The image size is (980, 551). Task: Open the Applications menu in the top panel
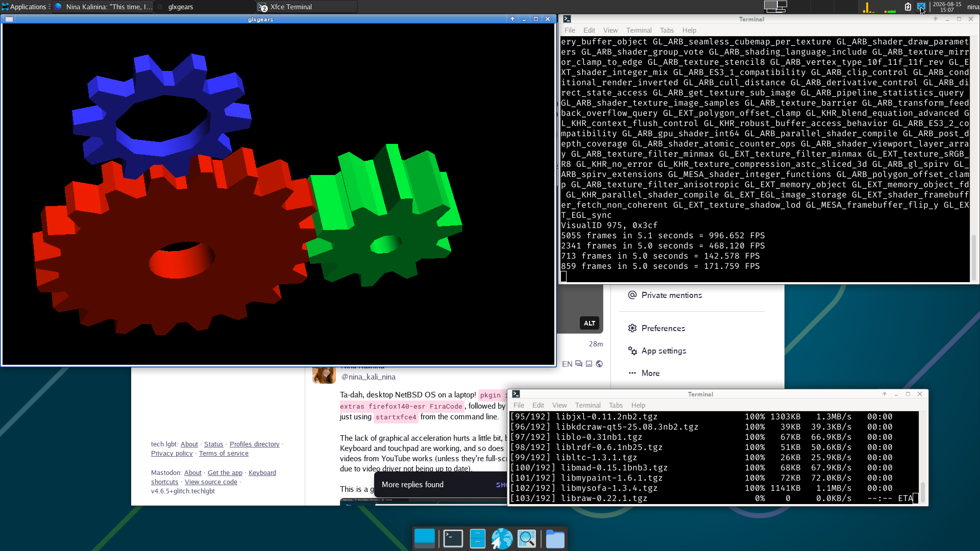coord(24,7)
